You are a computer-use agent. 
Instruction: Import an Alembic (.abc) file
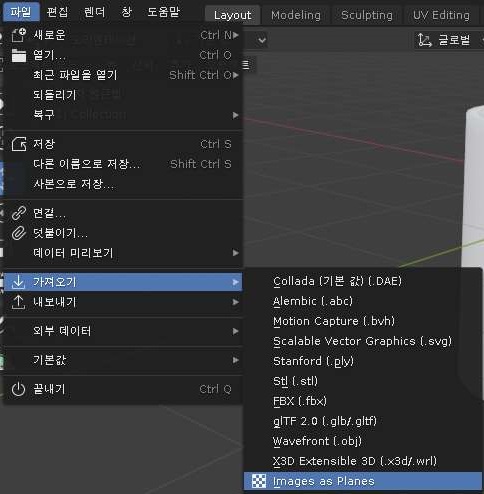363,301
